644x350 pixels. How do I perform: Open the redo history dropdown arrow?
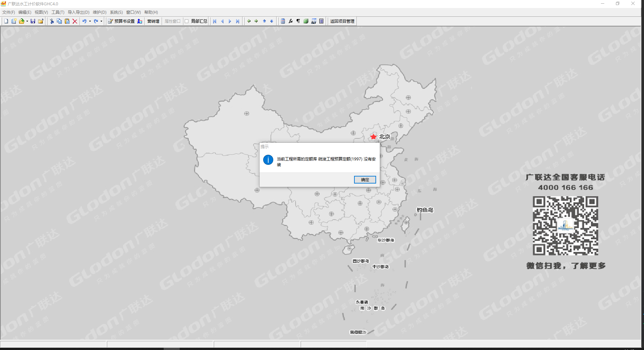point(101,21)
